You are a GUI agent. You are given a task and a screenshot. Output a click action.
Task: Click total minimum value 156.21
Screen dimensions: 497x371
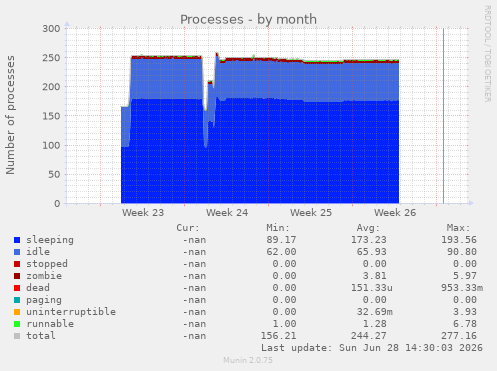278,336
